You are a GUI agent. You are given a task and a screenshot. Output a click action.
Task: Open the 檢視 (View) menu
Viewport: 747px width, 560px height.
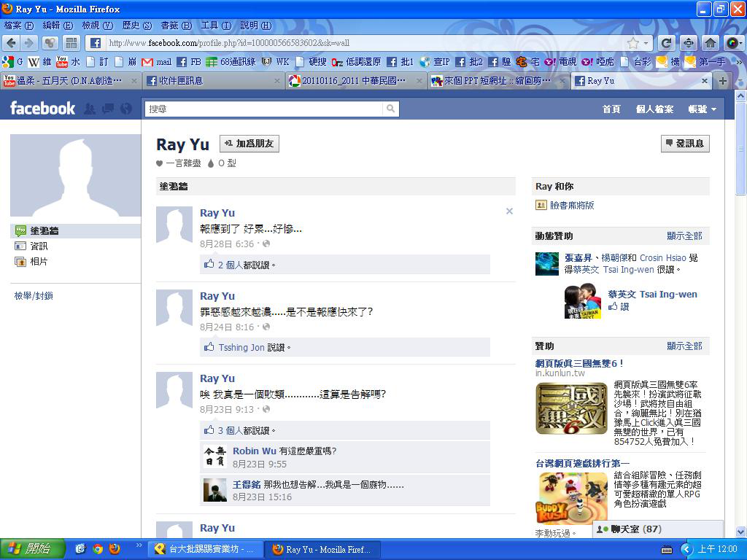pyautogui.click(x=97, y=26)
